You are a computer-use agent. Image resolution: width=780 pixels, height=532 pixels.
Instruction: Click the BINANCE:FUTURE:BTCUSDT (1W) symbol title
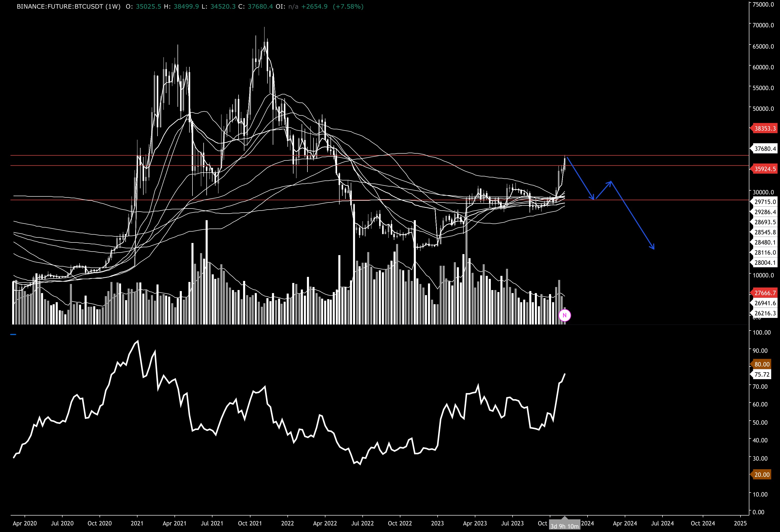[x=68, y=6]
